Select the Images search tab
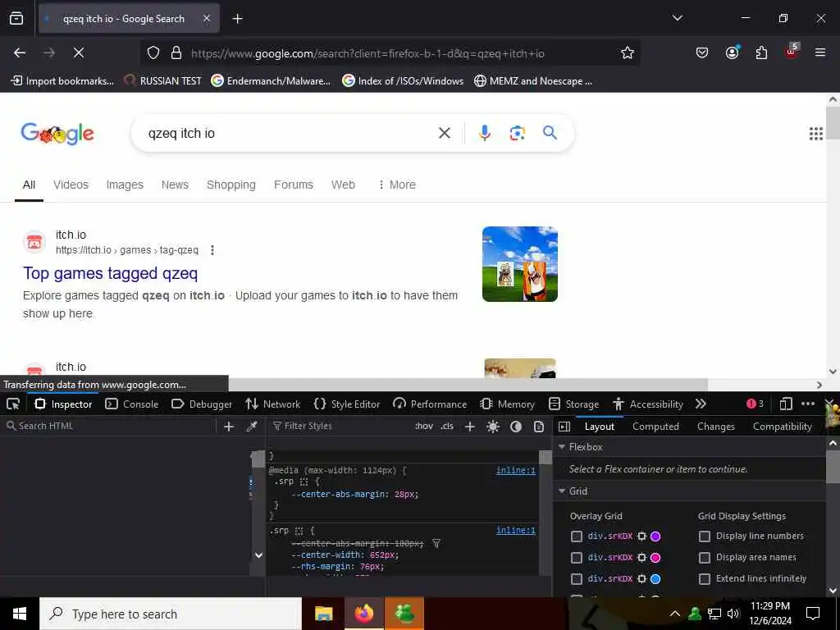 coord(125,185)
